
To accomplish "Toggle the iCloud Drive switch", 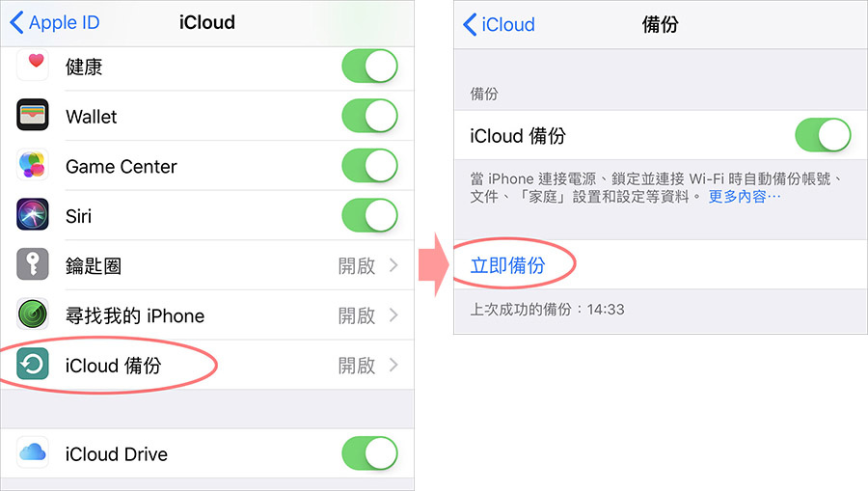I will point(369,453).
